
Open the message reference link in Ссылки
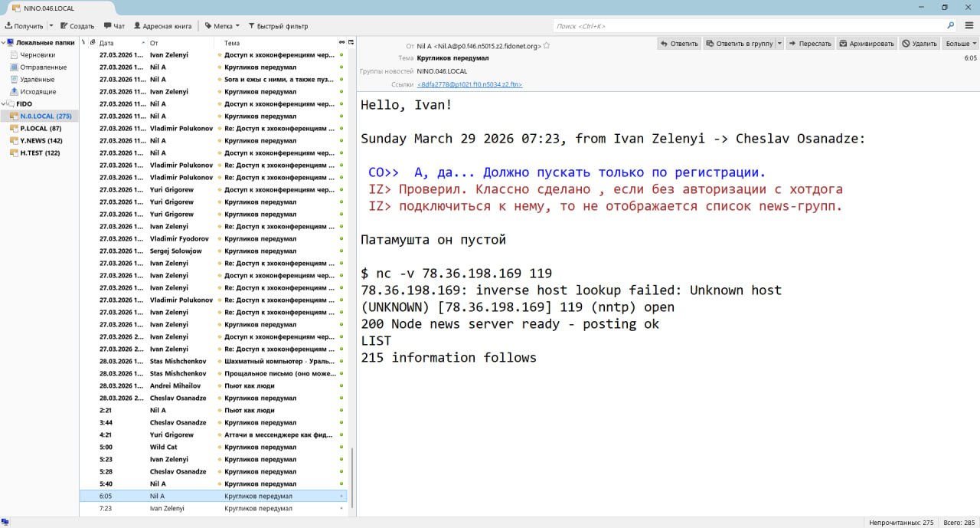pos(469,84)
